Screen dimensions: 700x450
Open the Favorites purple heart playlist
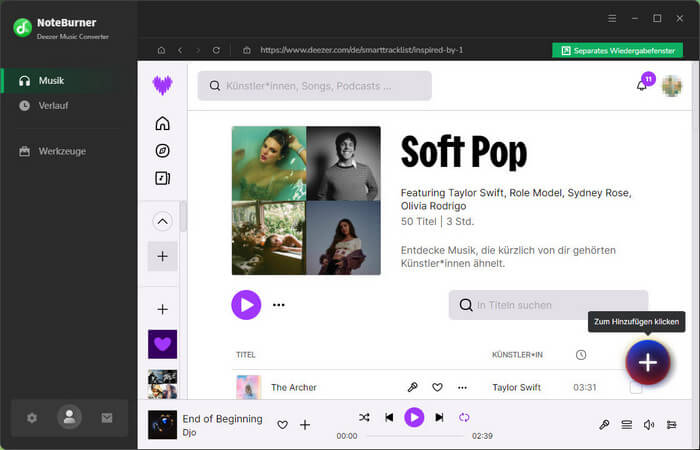[162, 344]
